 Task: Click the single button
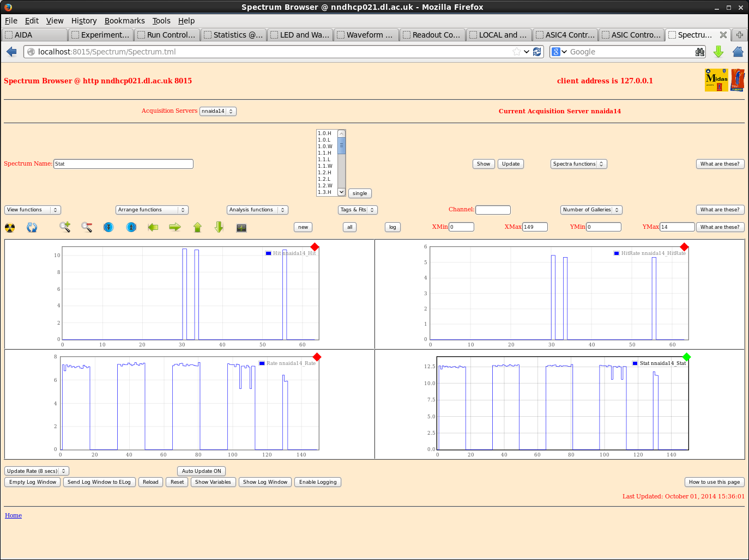coord(360,193)
